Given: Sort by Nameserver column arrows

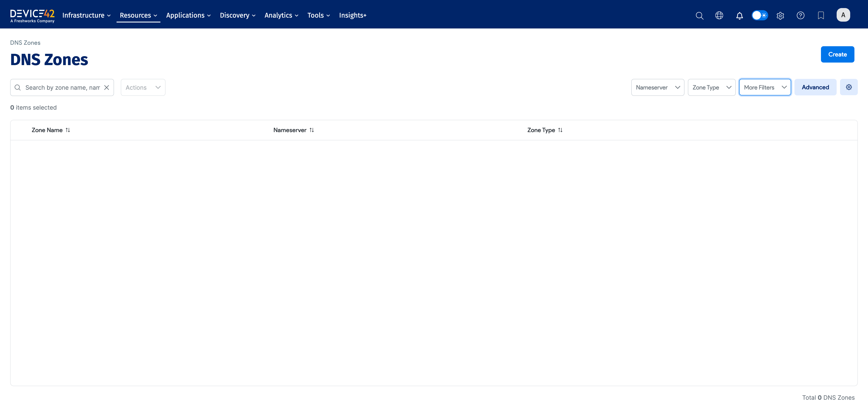Looking at the screenshot, I should 312,130.
